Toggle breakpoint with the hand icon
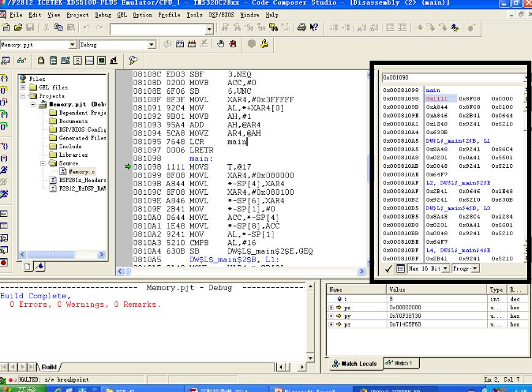The width and height of the screenshot is (532, 392). pos(221,44)
